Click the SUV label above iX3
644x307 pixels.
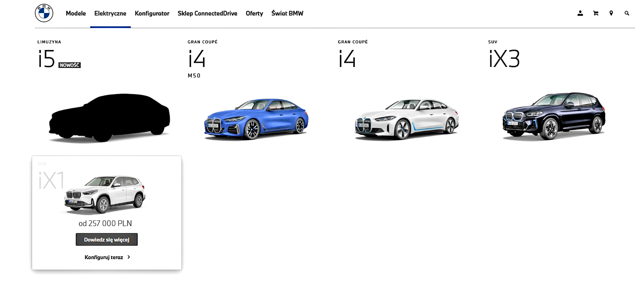coord(492,42)
